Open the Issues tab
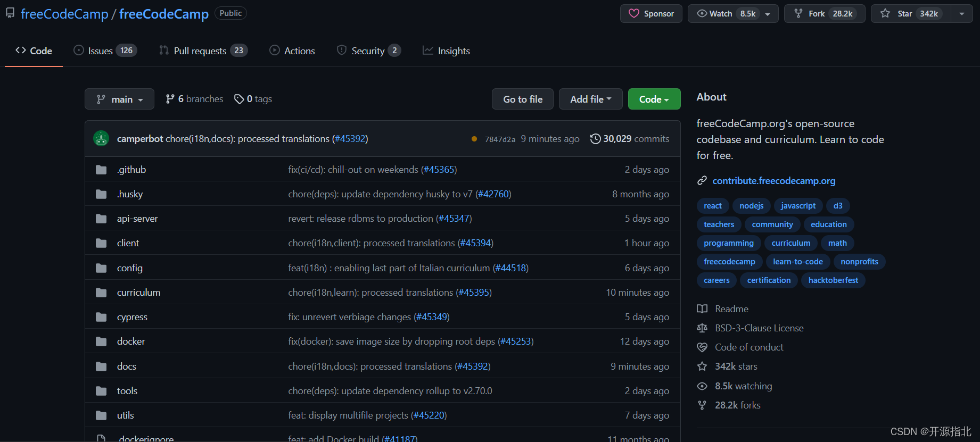 (x=105, y=51)
